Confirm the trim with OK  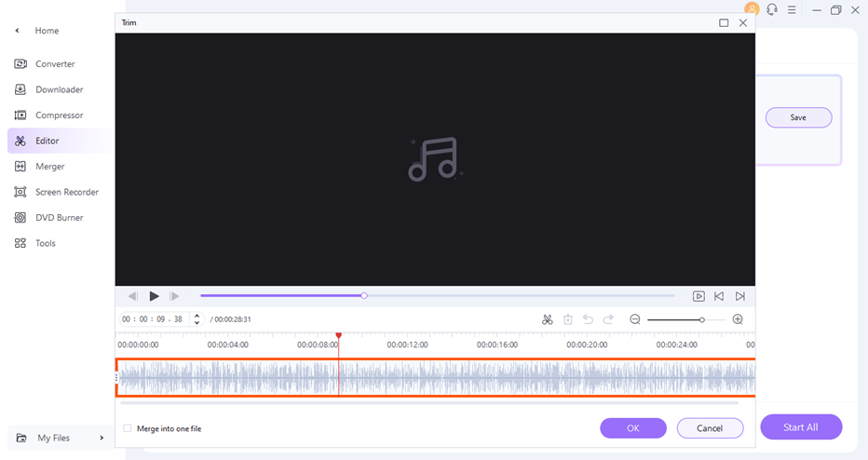[x=633, y=428]
